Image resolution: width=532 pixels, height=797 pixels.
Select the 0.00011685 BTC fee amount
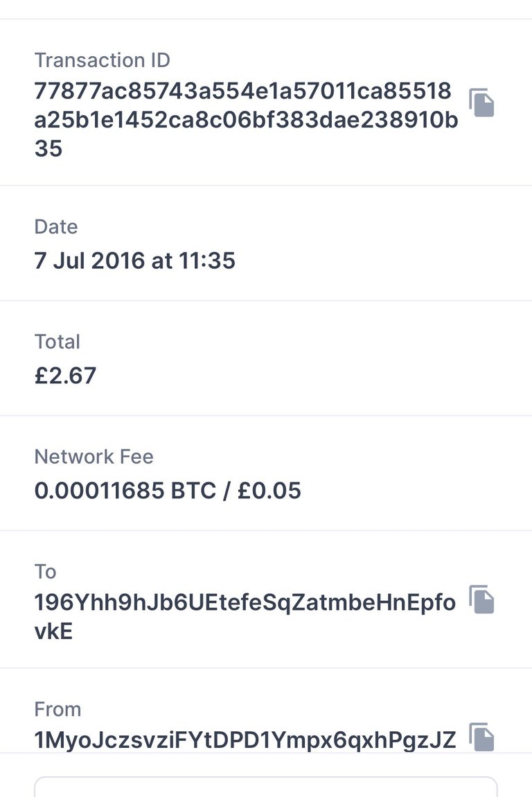[x=125, y=491]
